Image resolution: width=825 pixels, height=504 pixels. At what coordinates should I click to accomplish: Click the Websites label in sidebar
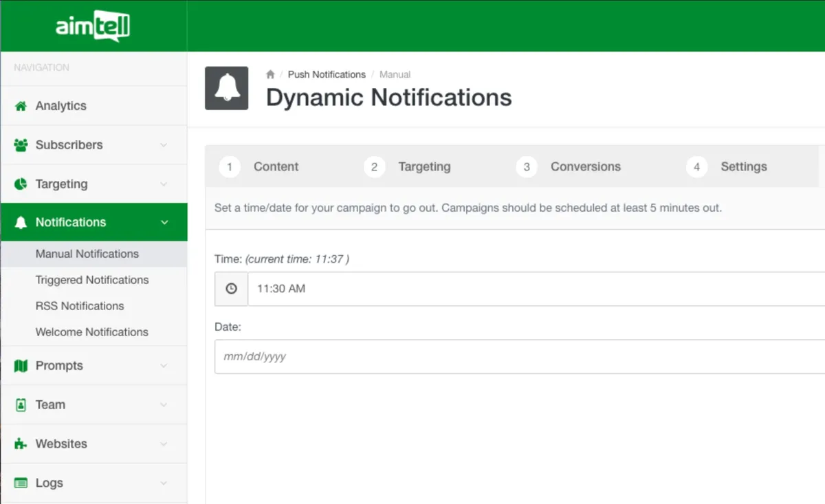61,444
